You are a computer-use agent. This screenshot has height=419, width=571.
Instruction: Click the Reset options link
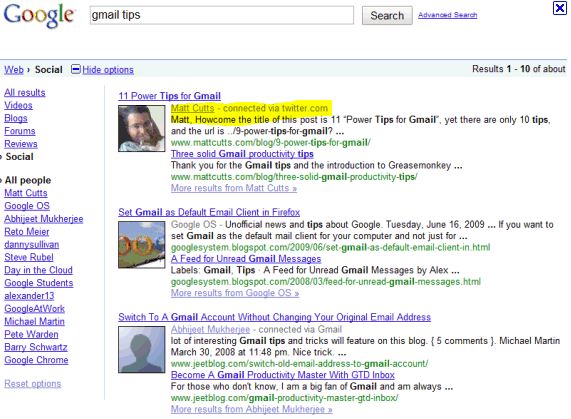(32, 384)
